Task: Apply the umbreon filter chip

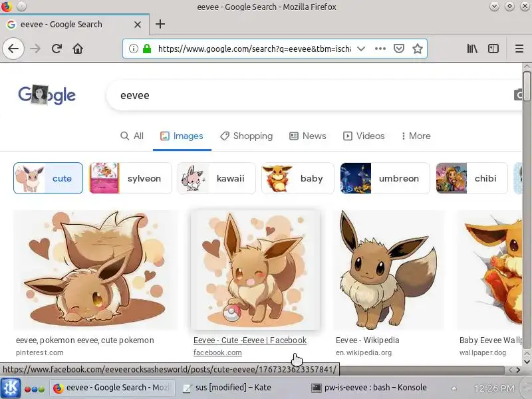Action: [385, 178]
